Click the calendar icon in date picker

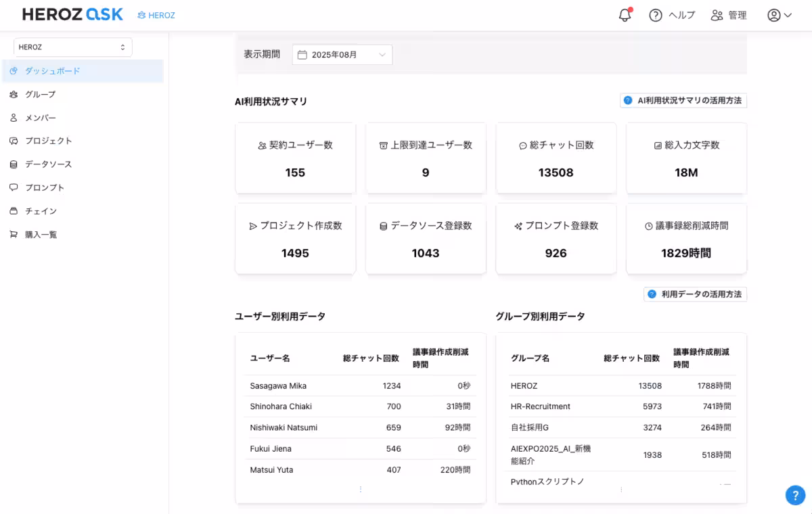tap(302, 55)
